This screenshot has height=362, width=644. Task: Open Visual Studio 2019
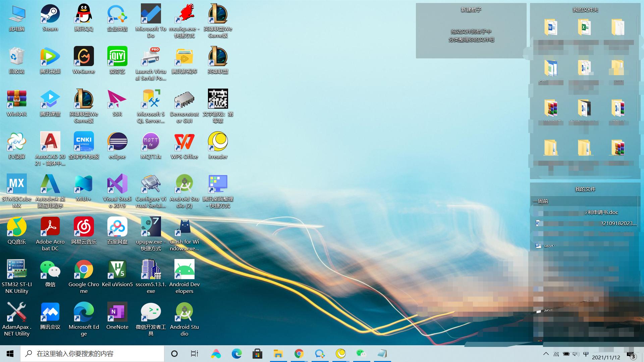[117, 184]
